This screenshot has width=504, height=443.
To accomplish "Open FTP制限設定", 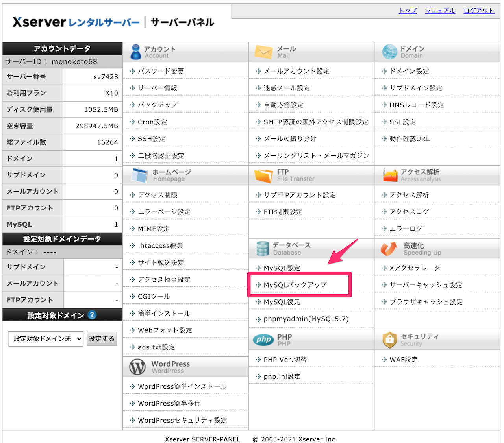I will coord(283,212).
